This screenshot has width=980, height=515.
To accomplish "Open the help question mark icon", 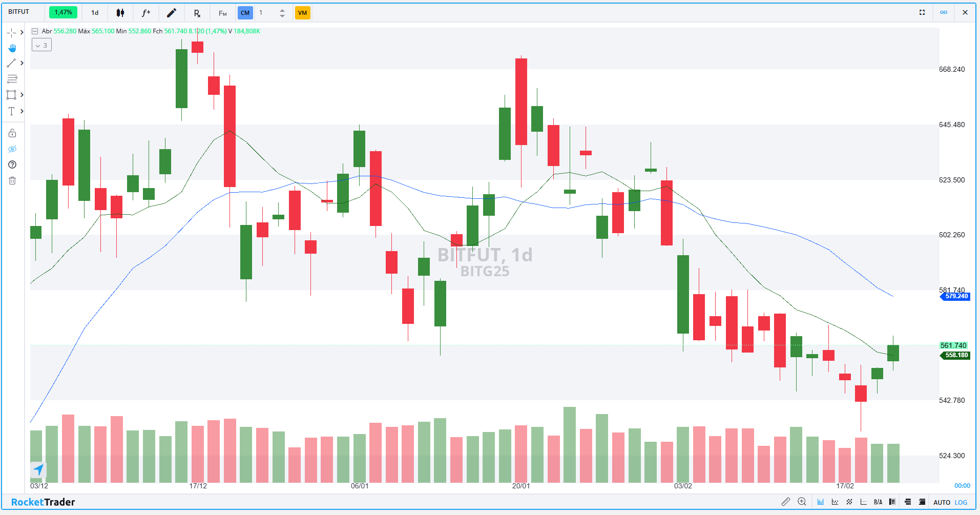I will coord(12,164).
